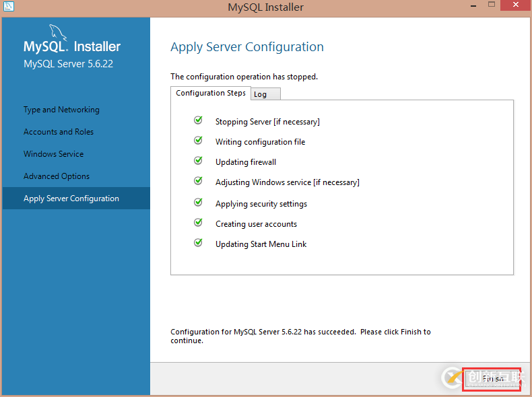Click the MySQL dolphin logo in the sidebar
Viewport: 532px width, 397px height.
(58, 34)
